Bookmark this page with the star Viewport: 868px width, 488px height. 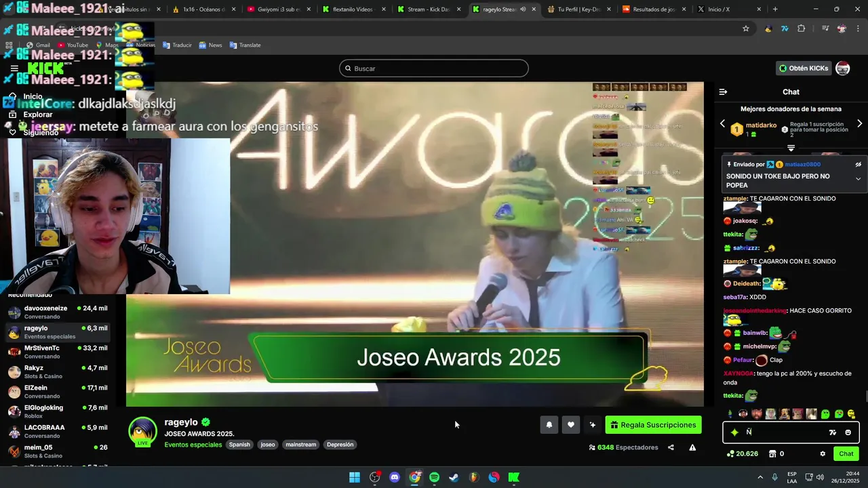746,28
